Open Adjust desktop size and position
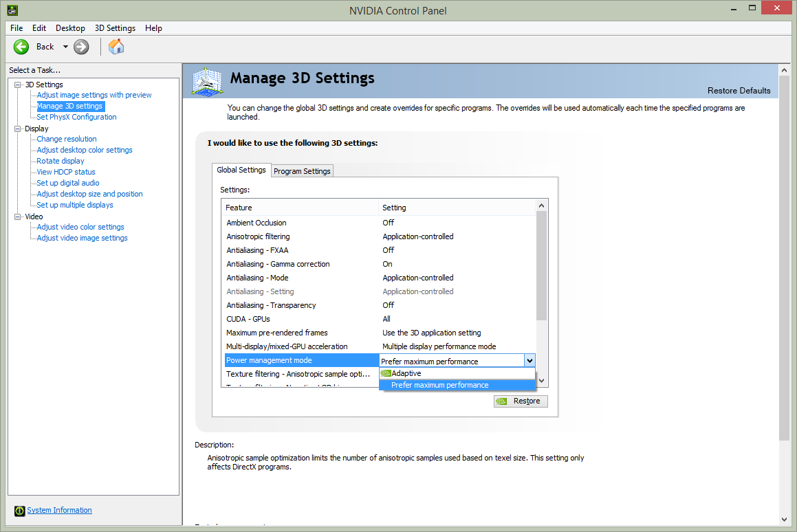Image resolution: width=797 pixels, height=532 pixels. pos(89,194)
